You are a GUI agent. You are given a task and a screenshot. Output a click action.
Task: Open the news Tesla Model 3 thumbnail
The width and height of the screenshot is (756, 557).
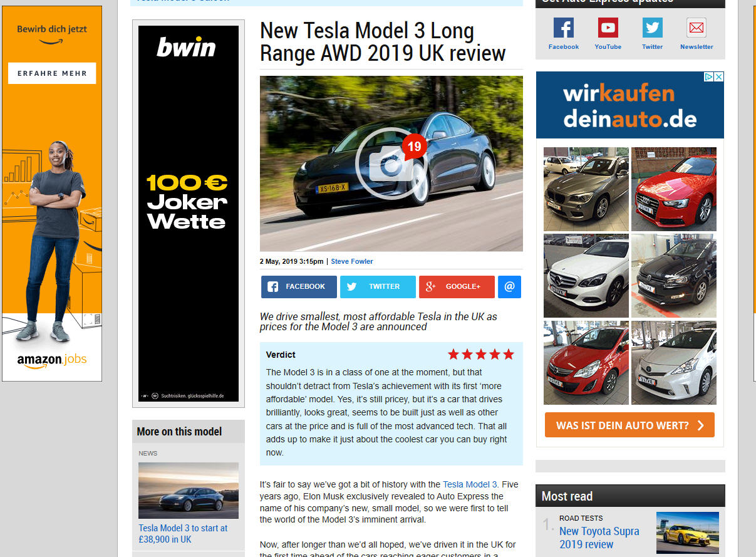(x=189, y=491)
